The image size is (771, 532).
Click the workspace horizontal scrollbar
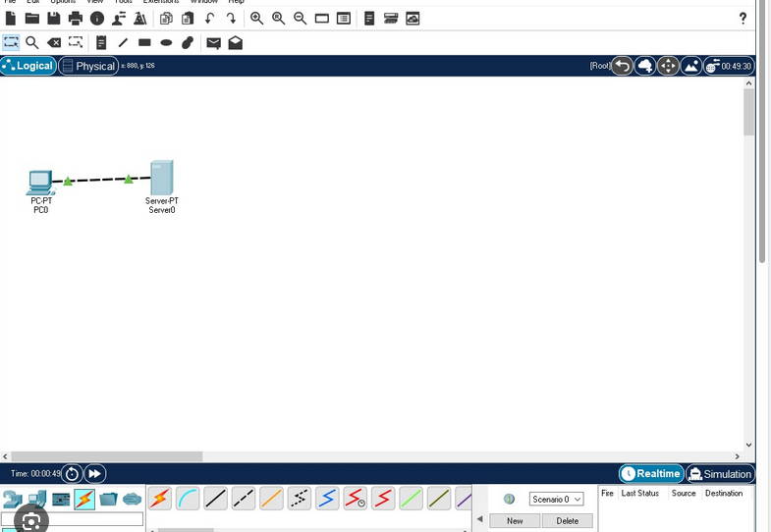(108, 456)
